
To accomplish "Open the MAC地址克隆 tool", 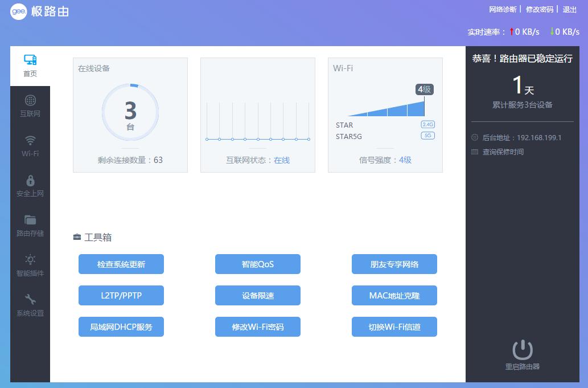I will tap(394, 296).
